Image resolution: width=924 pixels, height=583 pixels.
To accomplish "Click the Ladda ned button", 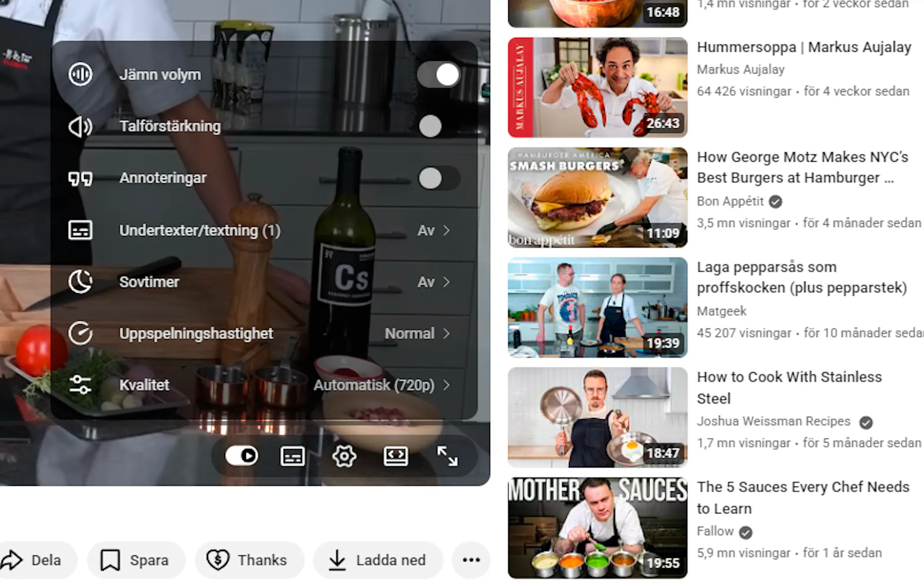I will coord(377,560).
